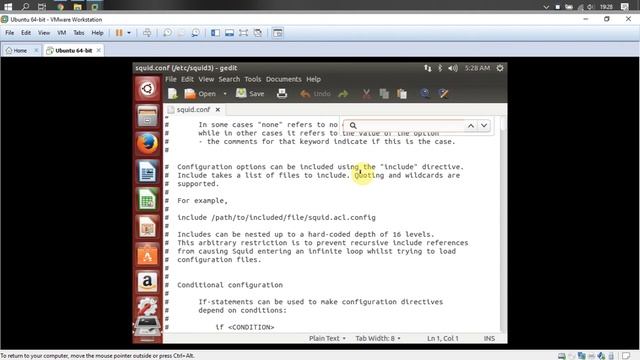Open the Ubuntu session gear menu

(x=500, y=68)
